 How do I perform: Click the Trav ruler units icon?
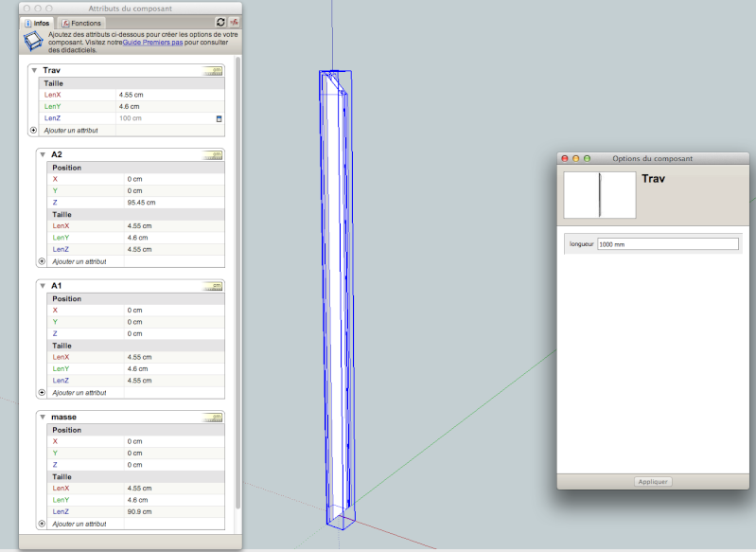[x=213, y=71]
